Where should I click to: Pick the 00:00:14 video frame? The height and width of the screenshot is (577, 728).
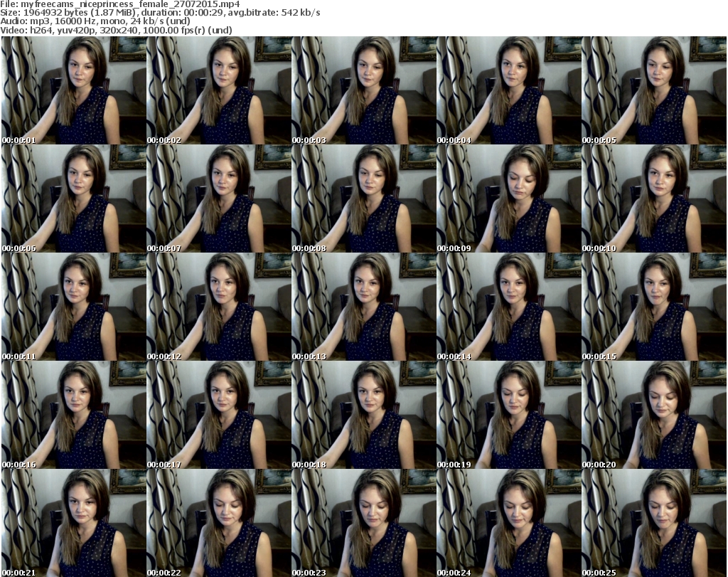coord(509,307)
